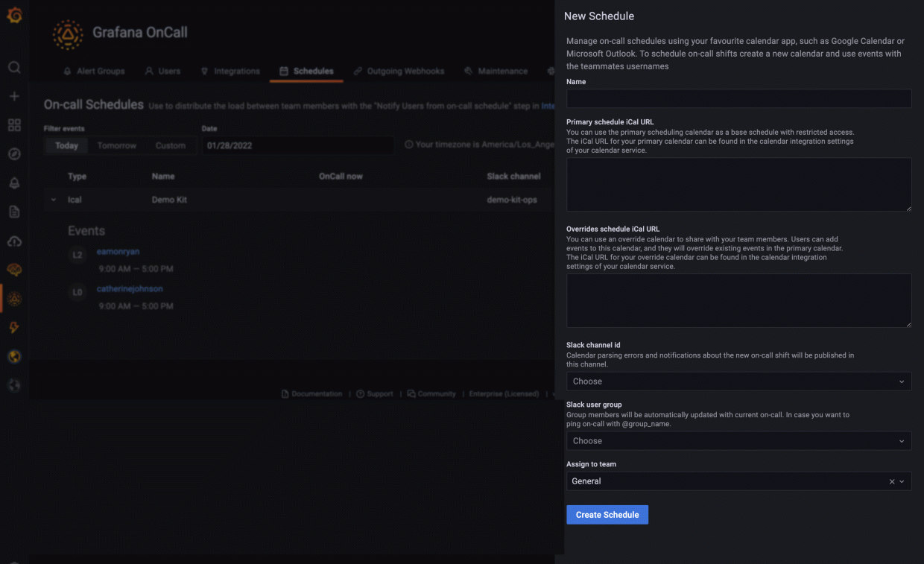
Task: Open the Dashboards four-squares sidebar icon
Action: coord(14,124)
